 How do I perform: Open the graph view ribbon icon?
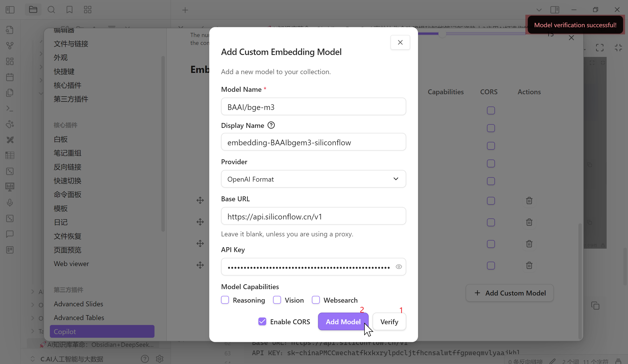point(10,46)
